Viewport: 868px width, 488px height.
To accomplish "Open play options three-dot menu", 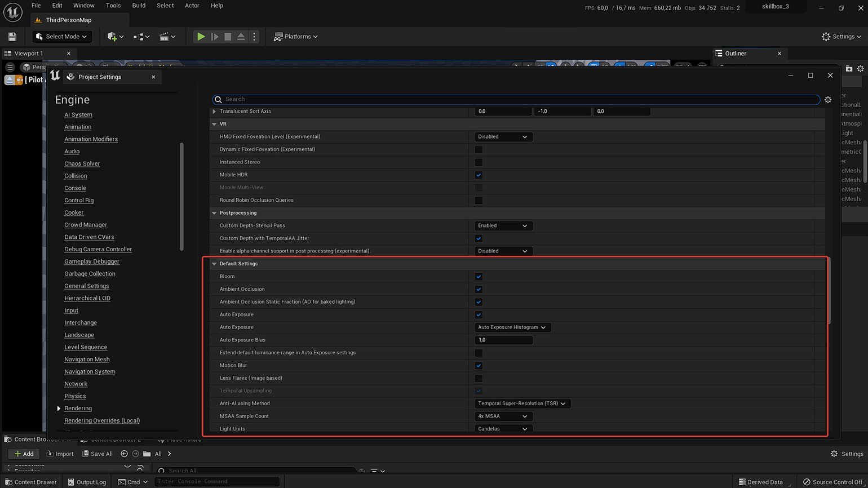I will point(254,37).
